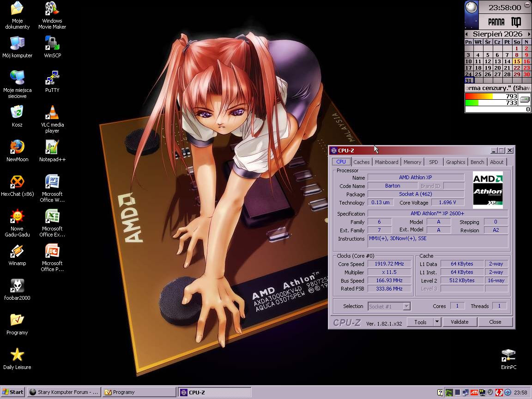Screen dimensions: 532x399
Task: Expand the Tools dropdown arrow
Action: click(x=437, y=321)
